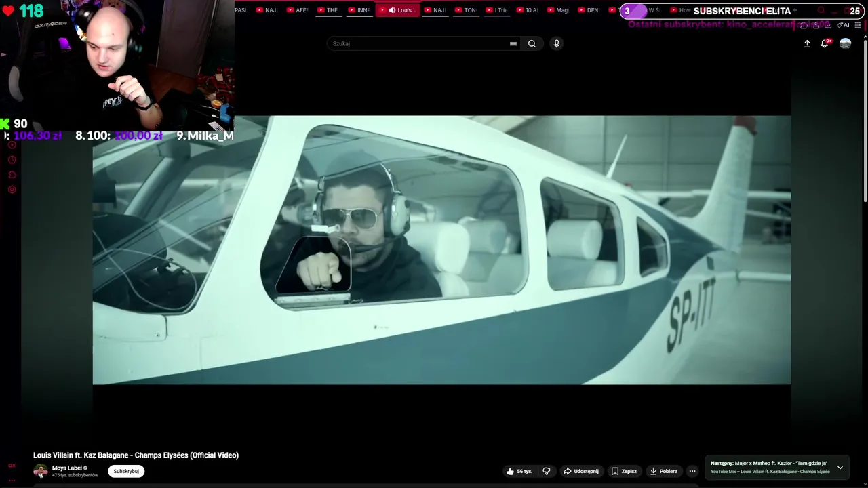Switch to the THE browser tab
This screenshot has height=488, width=868.
[x=328, y=10]
